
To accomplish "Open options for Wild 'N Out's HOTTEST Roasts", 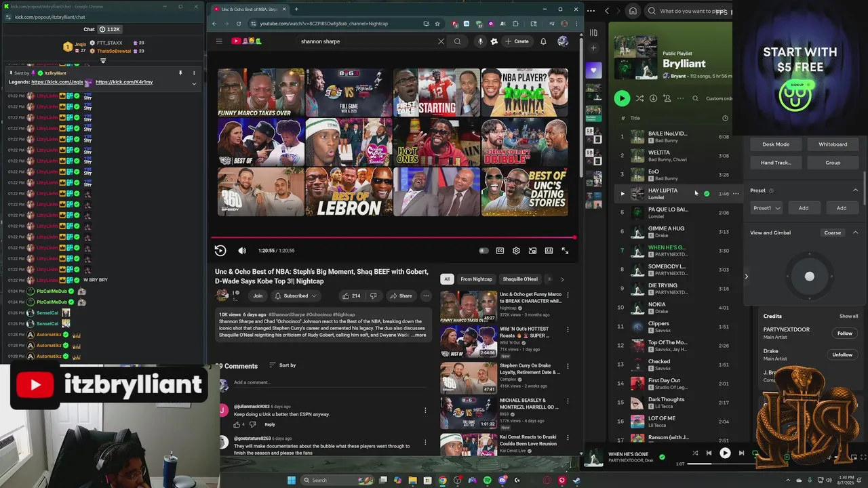I will 568,329.
